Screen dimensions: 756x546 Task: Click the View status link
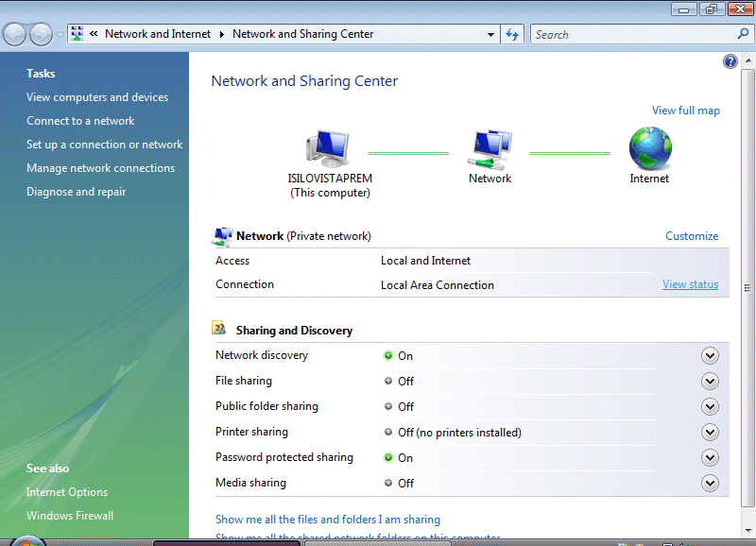click(x=690, y=284)
